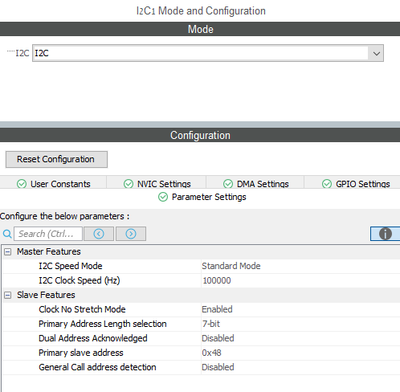
Task: Select the Clock No Stretch Mode Enabled value
Action: pos(217,309)
